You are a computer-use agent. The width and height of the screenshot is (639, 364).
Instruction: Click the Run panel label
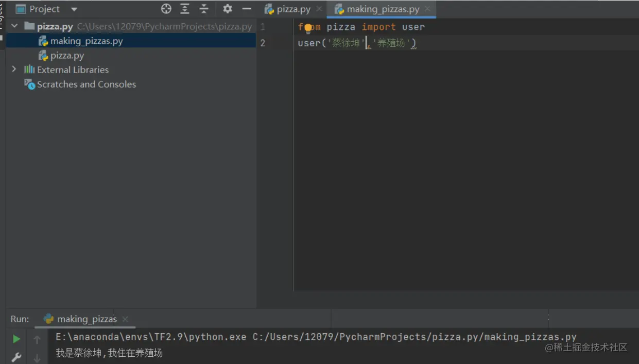tap(20, 319)
